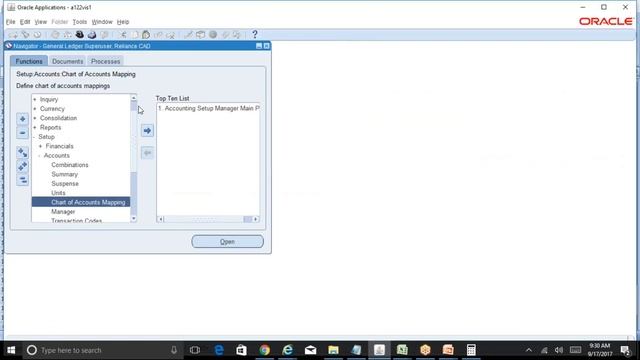This screenshot has width=640, height=360.
Task: Click the Show Navigator toolbar icon
Action: 37,35
